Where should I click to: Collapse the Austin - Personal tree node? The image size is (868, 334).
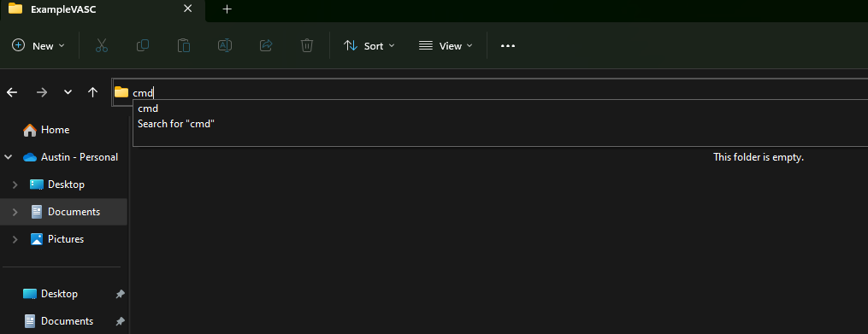click(9, 157)
